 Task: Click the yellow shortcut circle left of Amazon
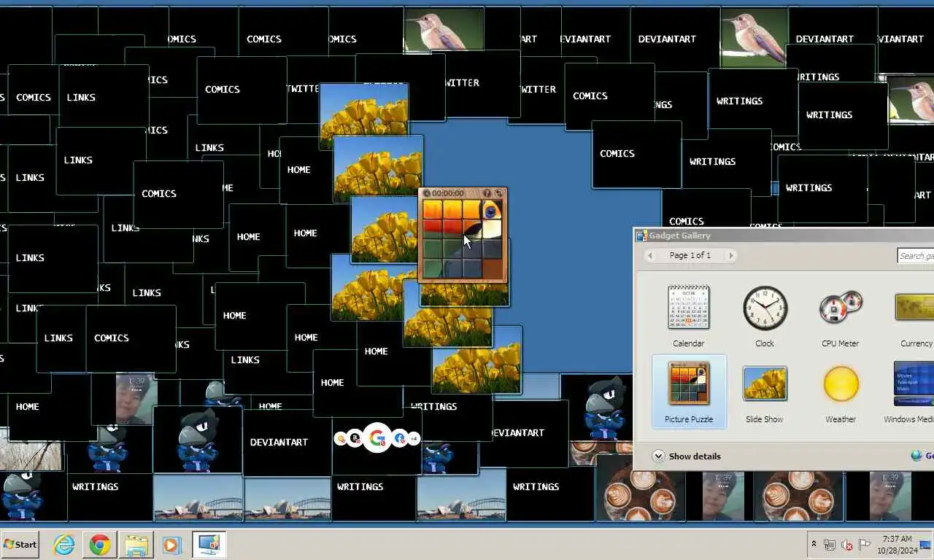(x=341, y=438)
